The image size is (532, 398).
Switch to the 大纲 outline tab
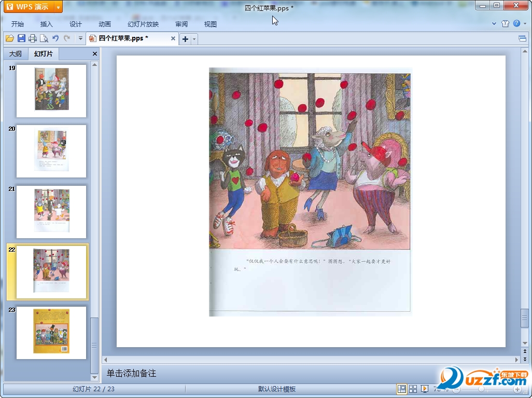pyautogui.click(x=15, y=53)
